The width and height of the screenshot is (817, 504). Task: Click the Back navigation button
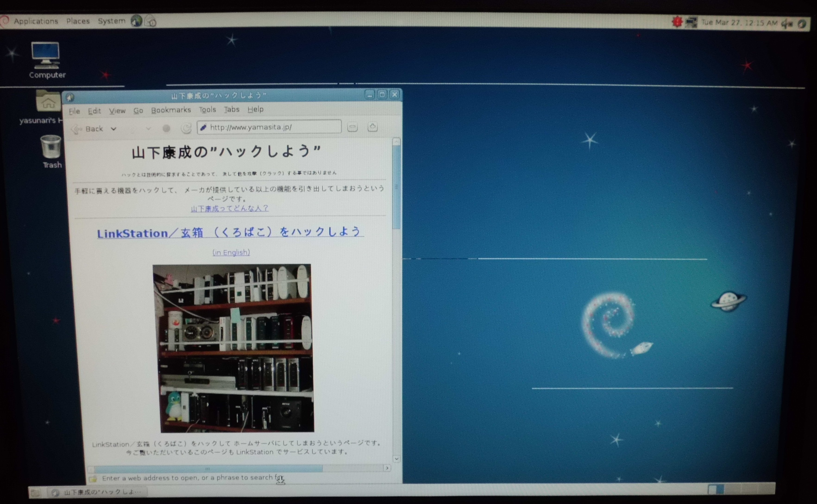coord(88,129)
